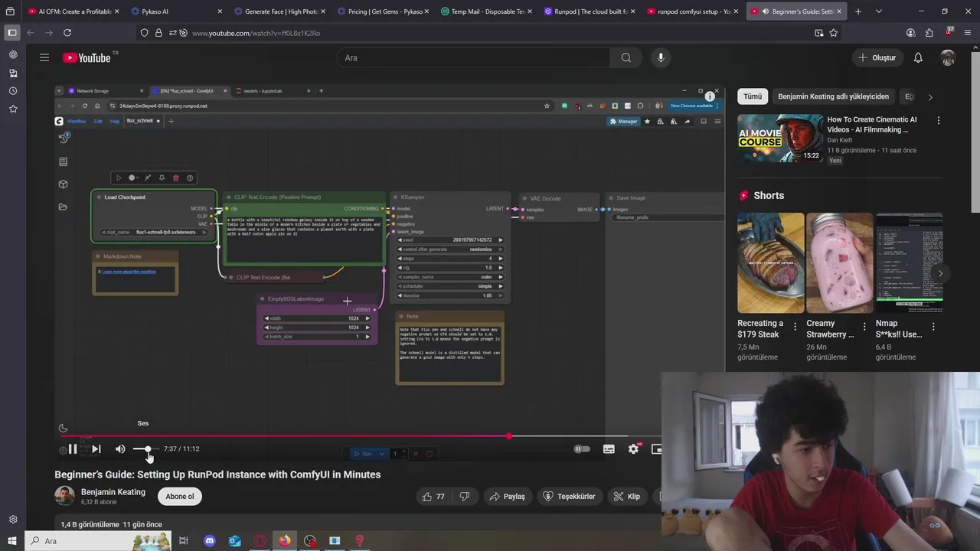This screenshot has width=980, height=551.
Task: Open Recreating a $179 Steak short
Action: click(770, 262)
